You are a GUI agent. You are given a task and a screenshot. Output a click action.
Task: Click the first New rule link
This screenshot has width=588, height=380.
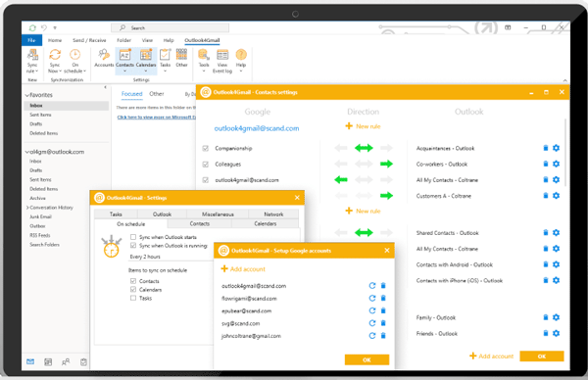363,126
